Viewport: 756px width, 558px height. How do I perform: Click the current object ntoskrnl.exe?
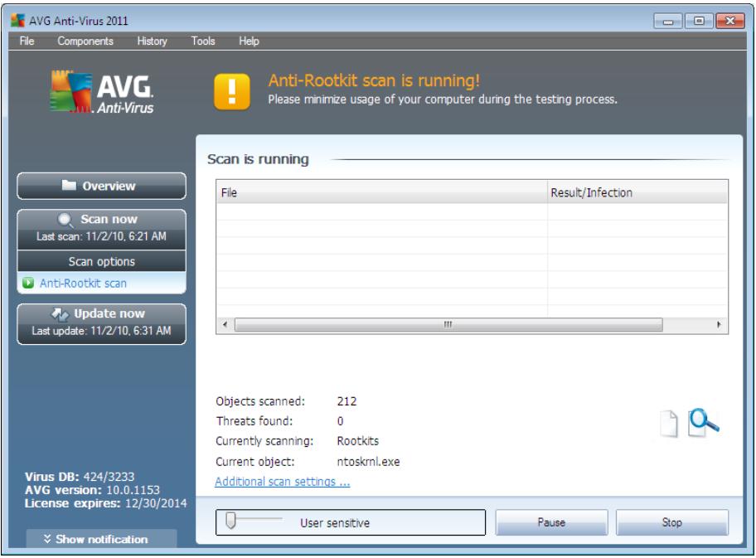368,462
